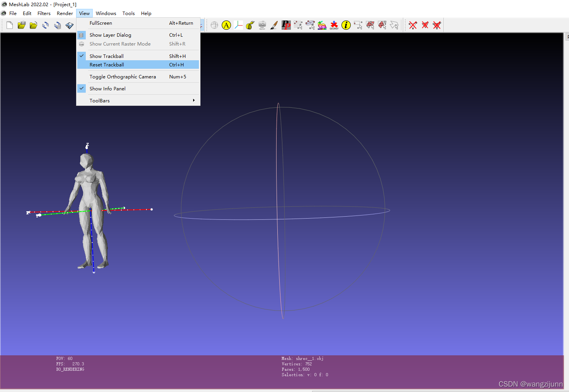
Task: Select the Measuring tape tool icon
Action: click(x=250, y=25)
